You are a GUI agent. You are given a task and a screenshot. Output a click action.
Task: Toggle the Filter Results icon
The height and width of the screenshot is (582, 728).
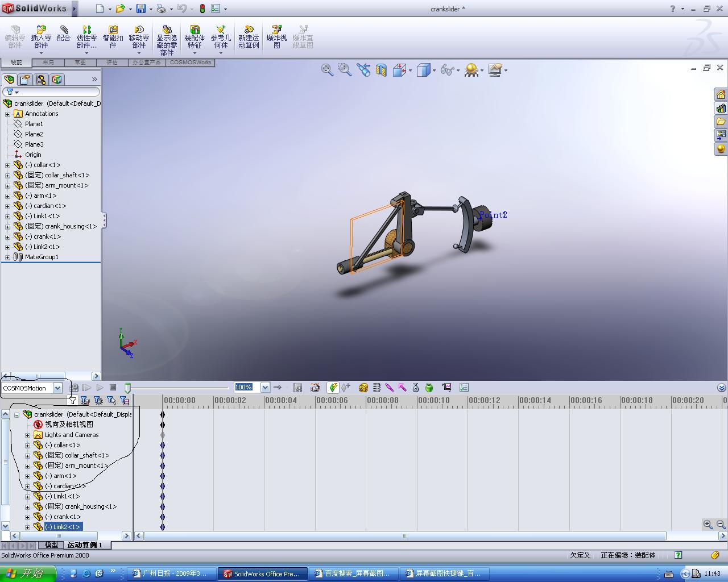pos(125,401)
